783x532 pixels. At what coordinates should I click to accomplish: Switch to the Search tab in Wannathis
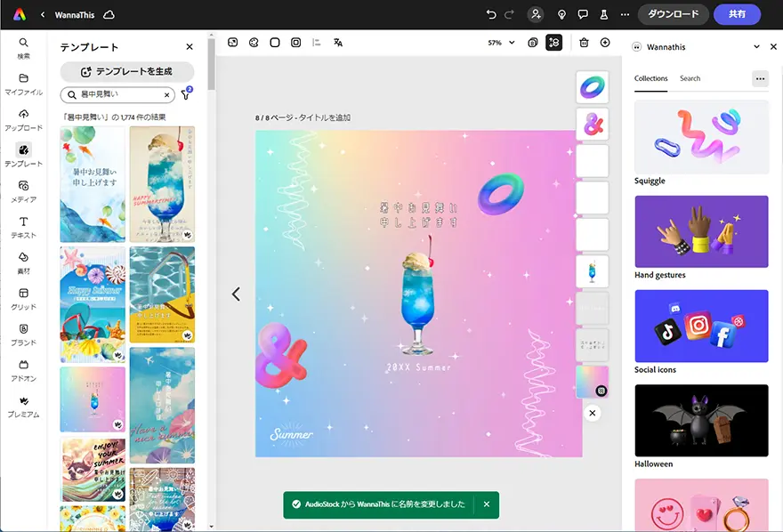(x=690, y=78)
